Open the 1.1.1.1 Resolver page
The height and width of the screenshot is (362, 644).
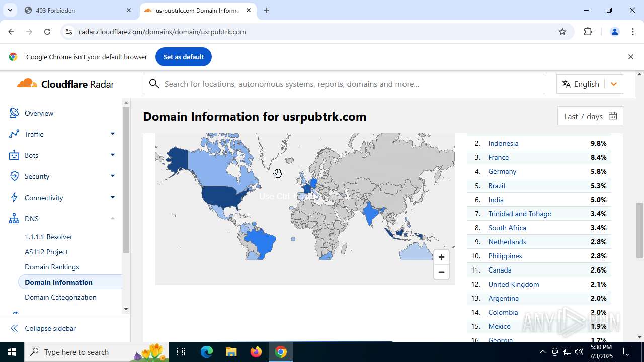[49, 237]
